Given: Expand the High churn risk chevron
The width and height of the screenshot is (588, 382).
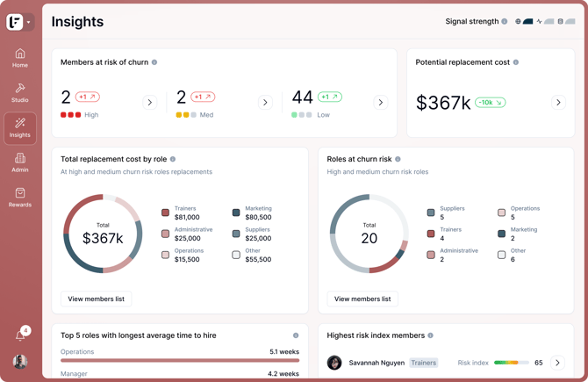Looking at the screenshot, I should pyautogui.click(x=149, y=103).
